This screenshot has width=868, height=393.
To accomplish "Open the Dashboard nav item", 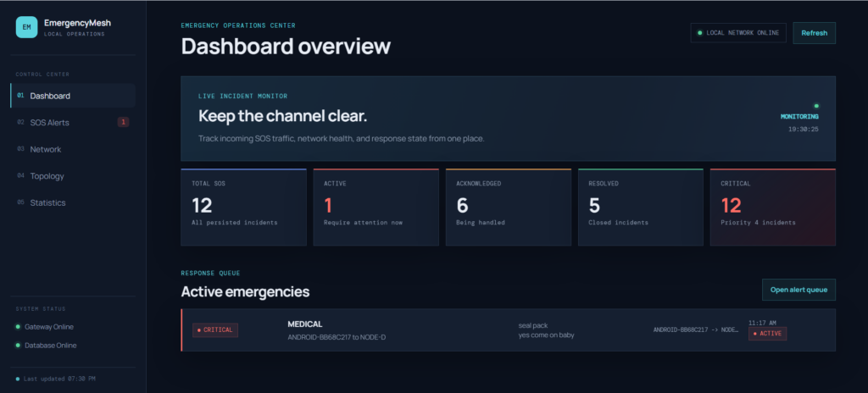I will click(x=73, y=96).
